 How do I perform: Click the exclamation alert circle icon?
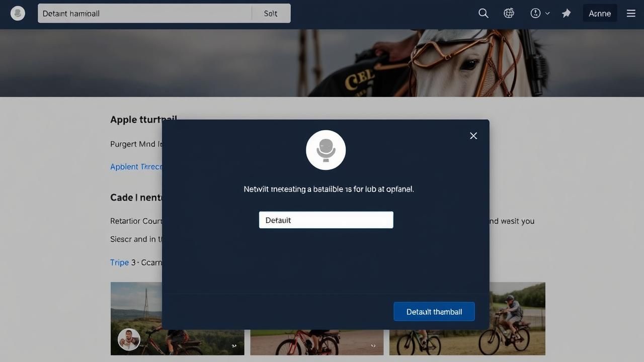[x=535, y=14]
